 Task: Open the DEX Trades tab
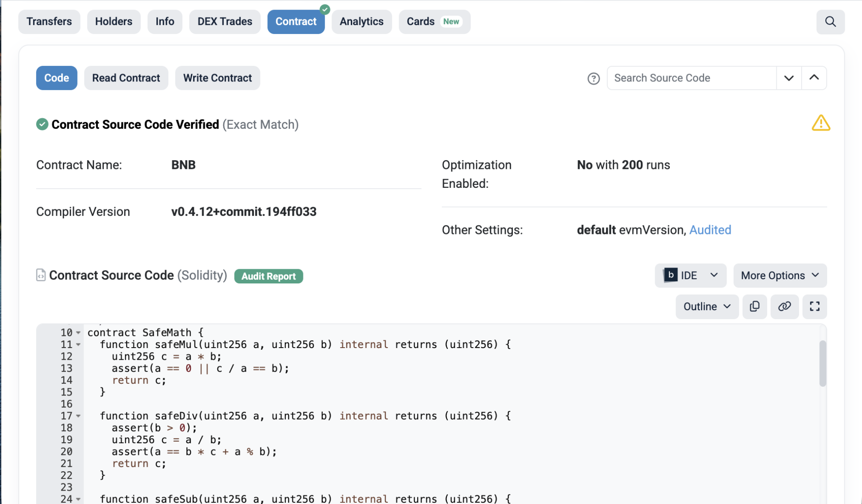pos(225,22)
